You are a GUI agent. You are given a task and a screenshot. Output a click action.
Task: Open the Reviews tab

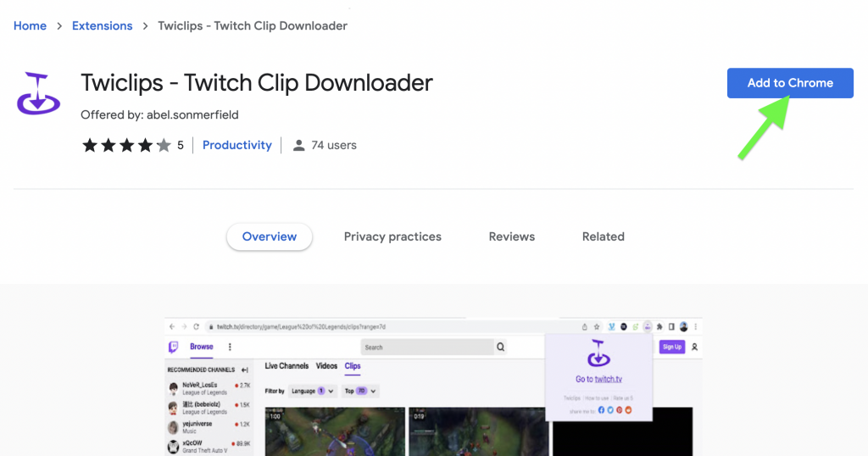click(511, 236)
